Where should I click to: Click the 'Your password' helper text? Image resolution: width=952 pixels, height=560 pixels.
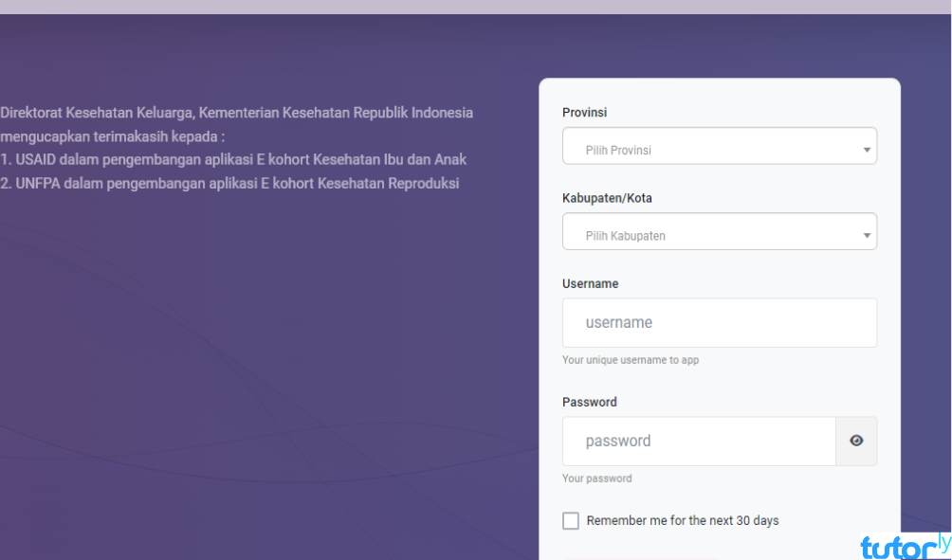596,479
